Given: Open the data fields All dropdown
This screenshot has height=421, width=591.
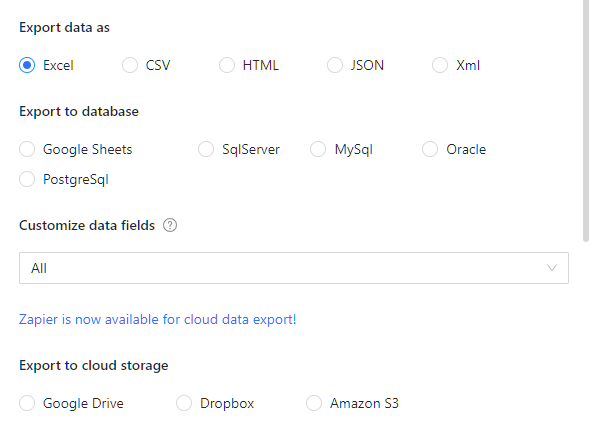Looking at the screenshot, I should [294, 268].
